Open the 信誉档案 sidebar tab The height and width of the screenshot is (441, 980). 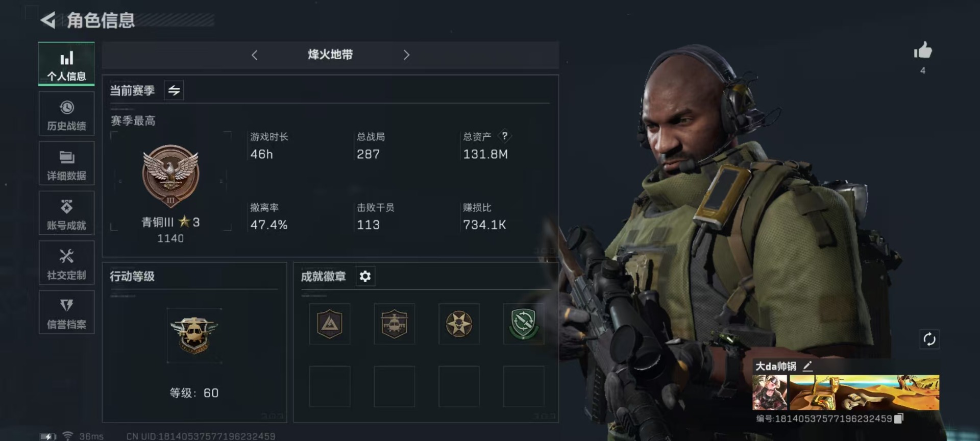click(66, 312)
